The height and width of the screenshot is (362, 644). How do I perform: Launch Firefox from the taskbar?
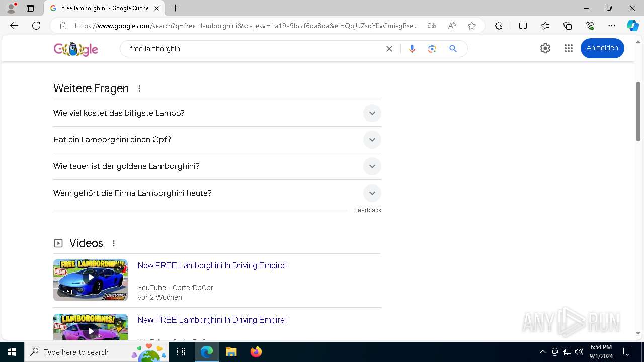[x=256, y=352]
